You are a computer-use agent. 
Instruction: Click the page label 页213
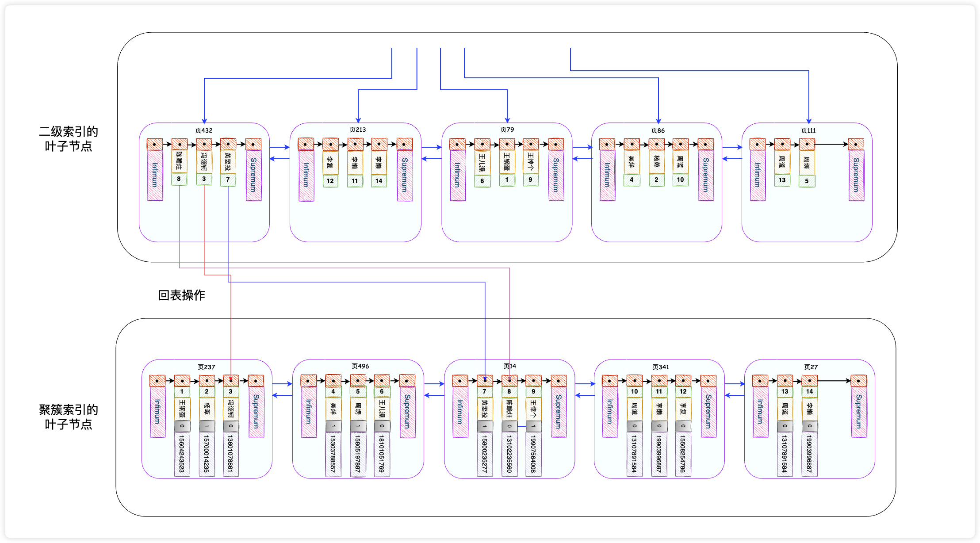coord(357,130)
